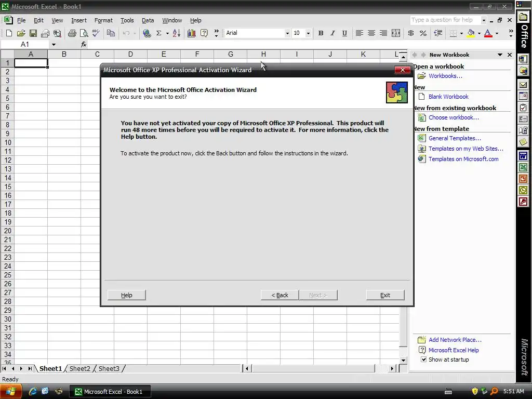Click the Decrease Indent icon
532x399 pixels.
coord(438,33)
